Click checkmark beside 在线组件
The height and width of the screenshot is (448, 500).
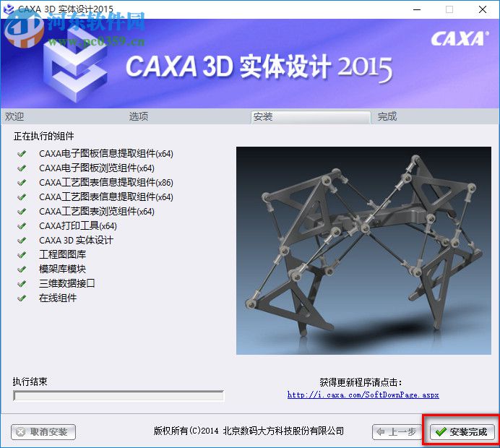(x=22, y=298)
